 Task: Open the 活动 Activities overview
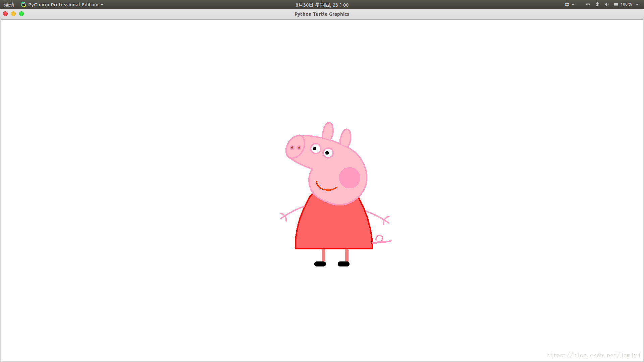[x=9, y=5]
